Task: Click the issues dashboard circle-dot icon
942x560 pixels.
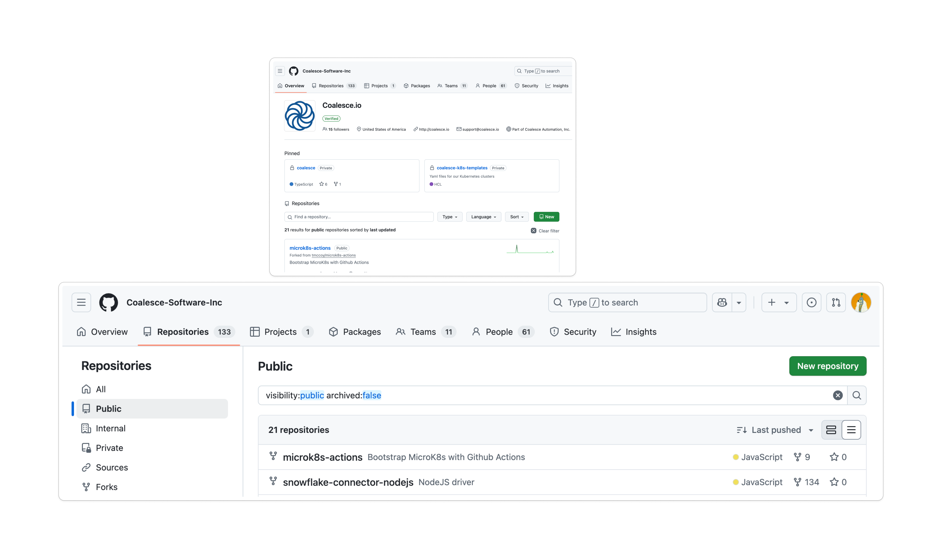Action: tap(811, 302)
